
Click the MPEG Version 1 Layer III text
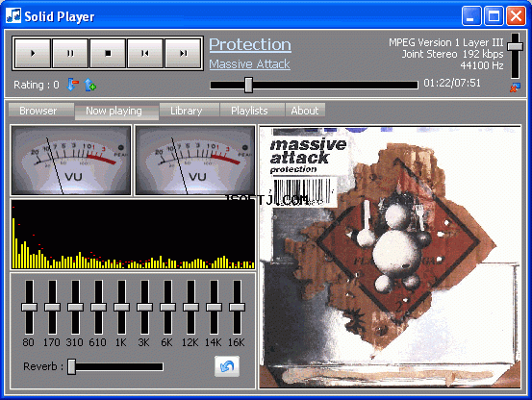point(445,42)
